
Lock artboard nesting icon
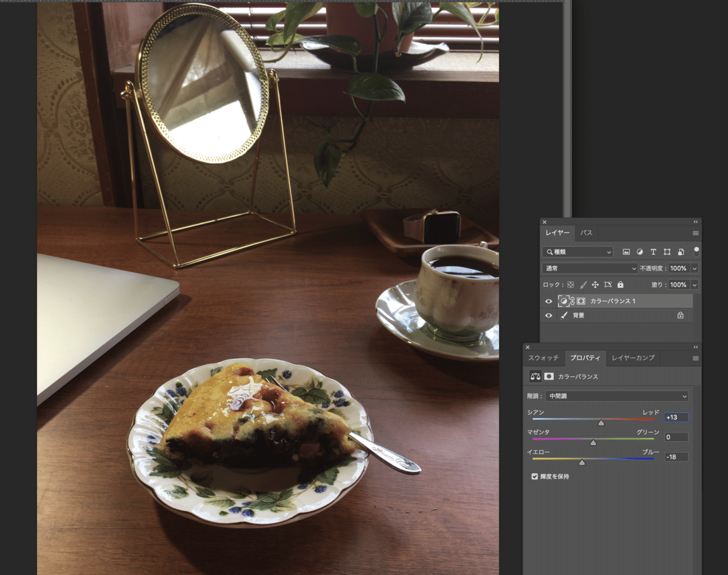tap(608, 285)
